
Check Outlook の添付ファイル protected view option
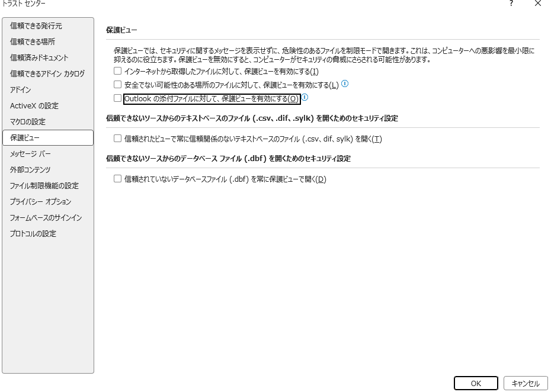(117, 98)
